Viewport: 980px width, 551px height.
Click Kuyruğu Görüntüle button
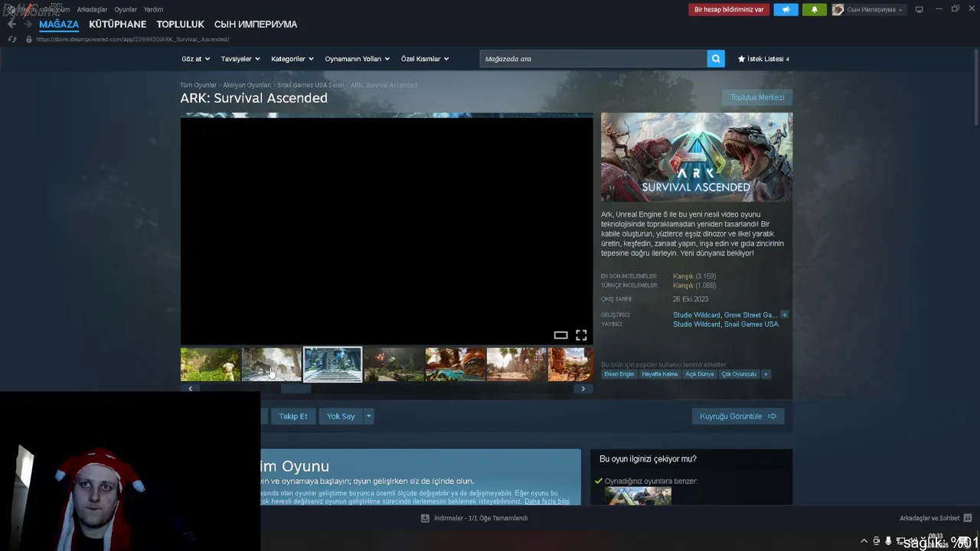click(738, 416)
